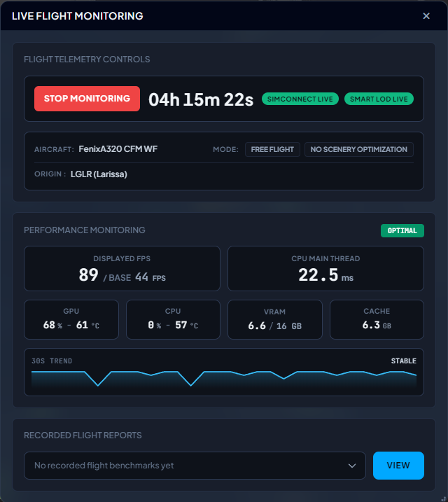Click aircraft name FenixA320 CFM WF
Screen dimensions: 448x502
tap(118, 149)
